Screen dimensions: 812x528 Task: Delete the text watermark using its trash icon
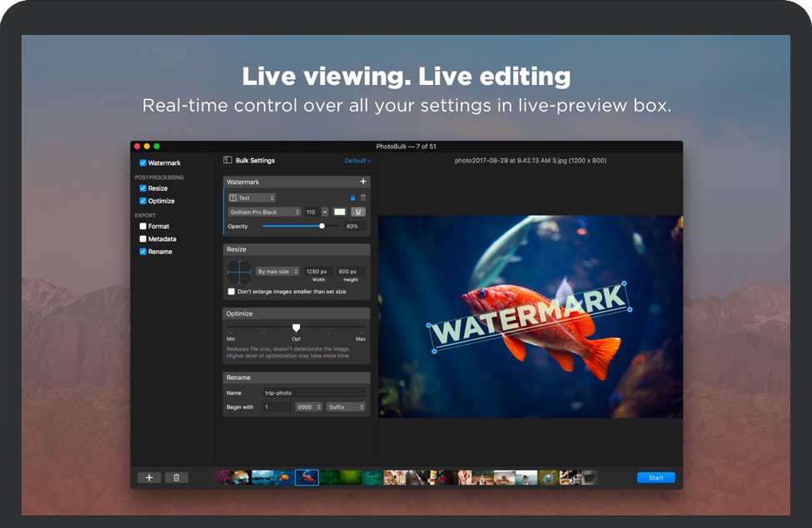coord(363,198)
